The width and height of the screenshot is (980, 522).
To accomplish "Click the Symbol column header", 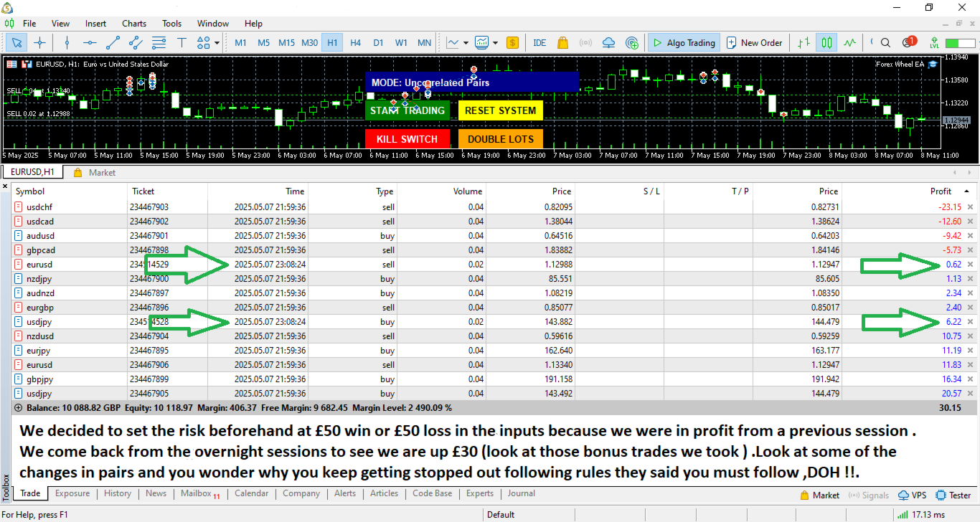I will pos(30,191).
